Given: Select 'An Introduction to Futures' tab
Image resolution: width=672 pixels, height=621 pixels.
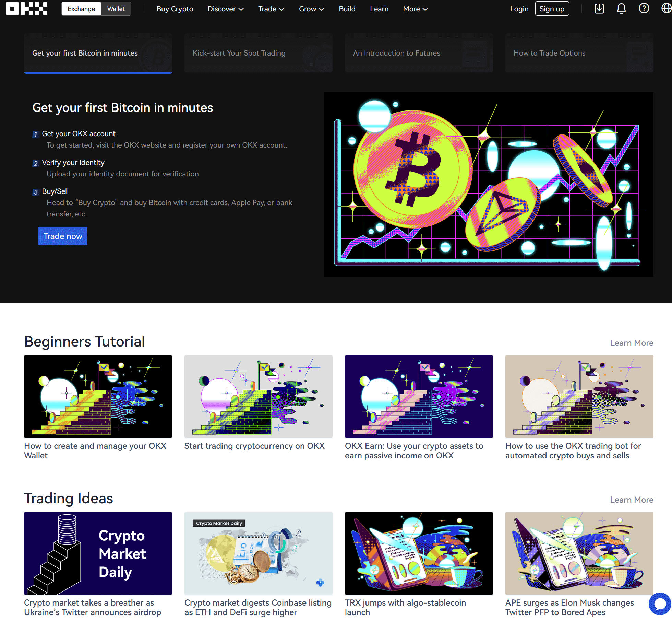Looking at the screenshot, I should (x=419, y=53).
